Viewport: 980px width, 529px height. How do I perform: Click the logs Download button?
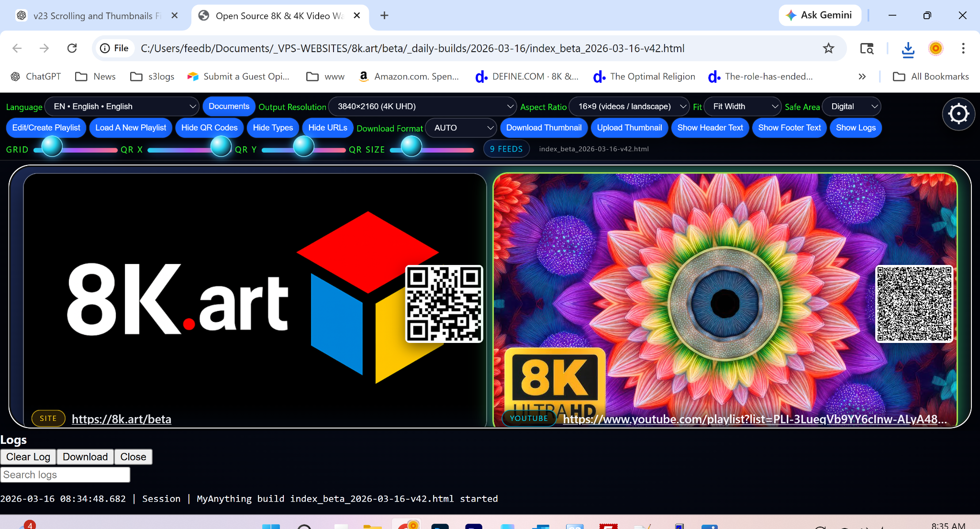pos(85,457)
